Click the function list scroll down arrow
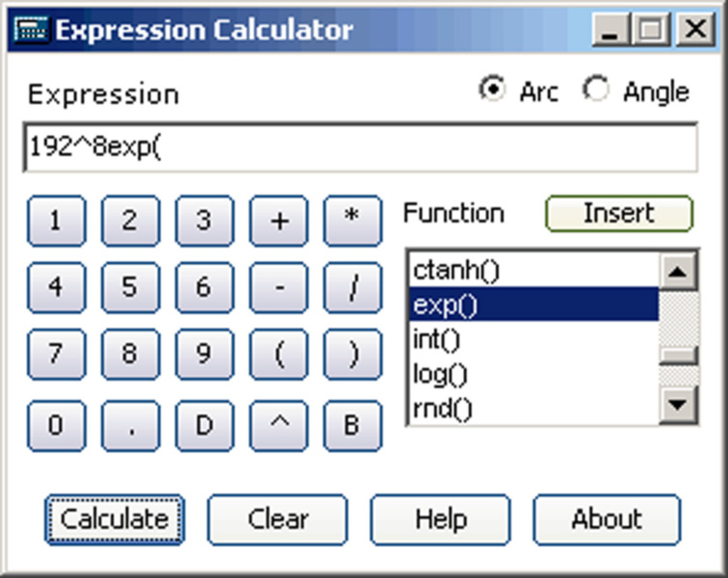Image resolution: width=728 pixels, height=578 pixels. [678, 405]
